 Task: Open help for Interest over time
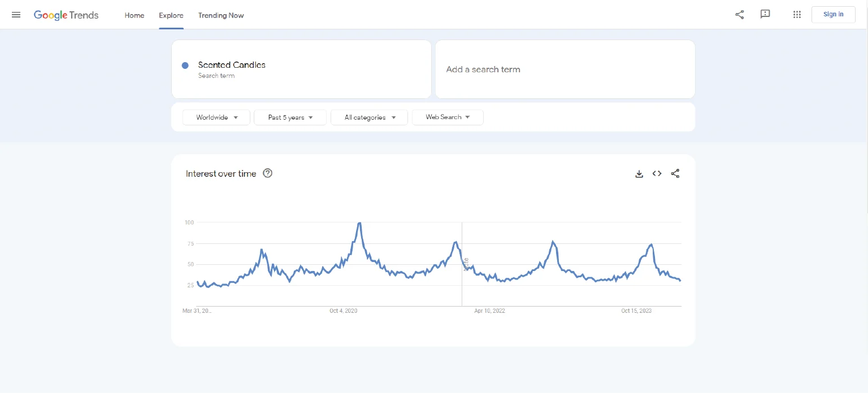click(268, 174)
